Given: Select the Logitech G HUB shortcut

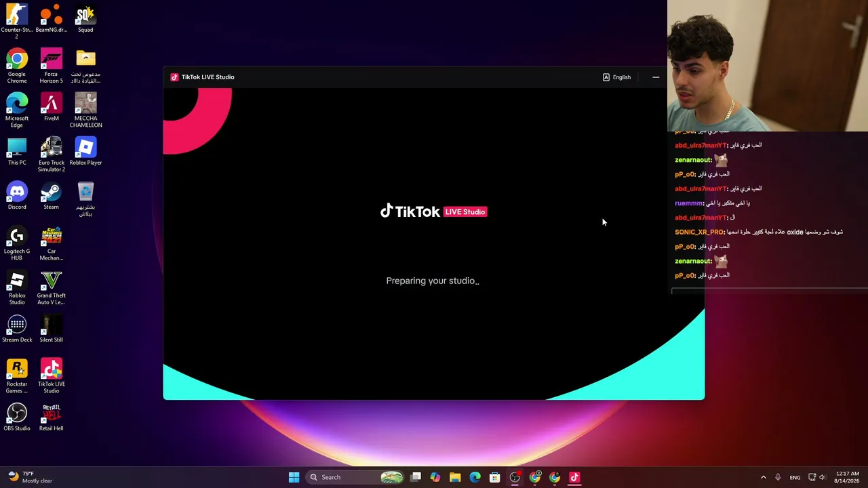Looking at the screenshot, I should [x=17, y=243].
